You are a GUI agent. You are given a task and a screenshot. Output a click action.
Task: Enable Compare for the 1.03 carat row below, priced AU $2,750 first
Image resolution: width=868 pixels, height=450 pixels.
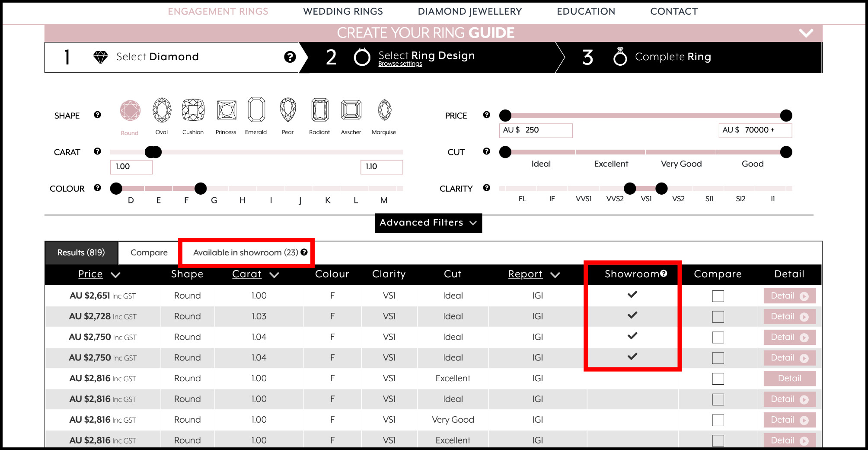718,337
